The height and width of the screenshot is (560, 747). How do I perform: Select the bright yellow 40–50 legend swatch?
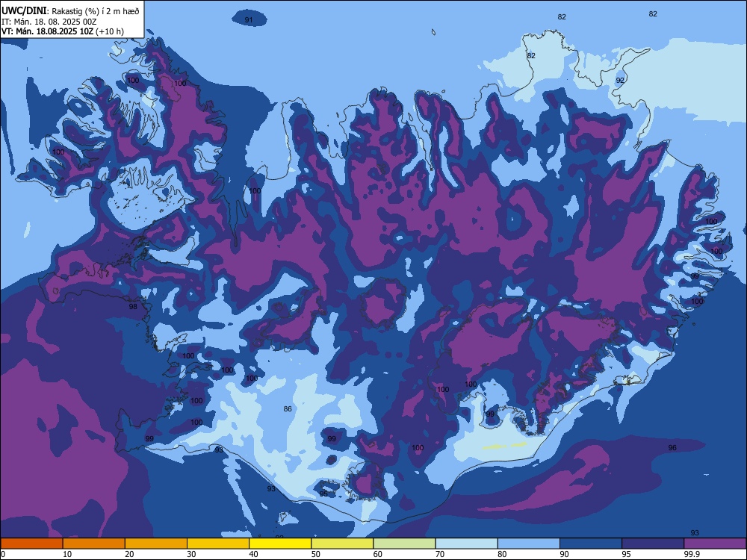[x=280, y=544]
